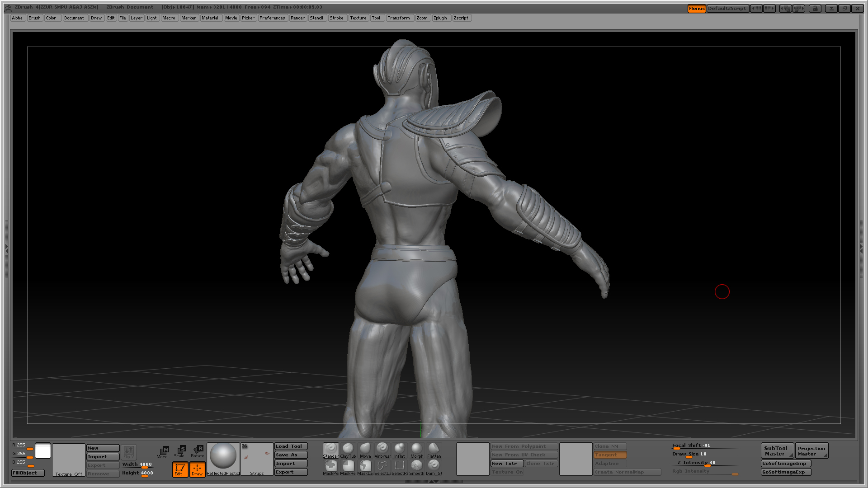Toggle Edit mode off
The height and width of the screenshot is (488, 868).
click(179, 469)
